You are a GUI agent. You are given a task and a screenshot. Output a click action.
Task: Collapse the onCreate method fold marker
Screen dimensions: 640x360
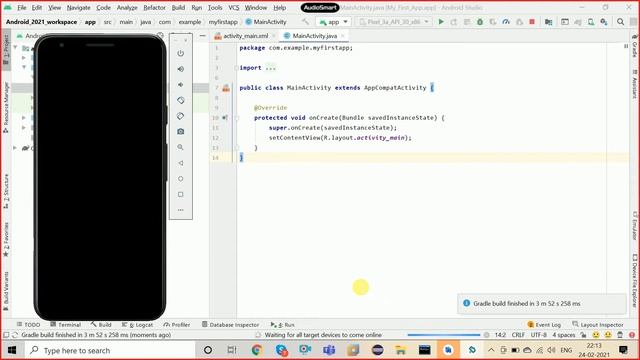click(237, 118)
